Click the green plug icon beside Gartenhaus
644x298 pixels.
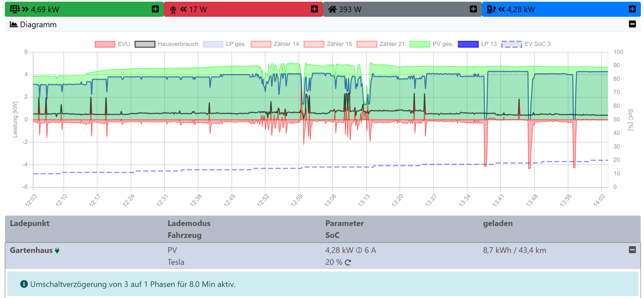tap(57, 250)
